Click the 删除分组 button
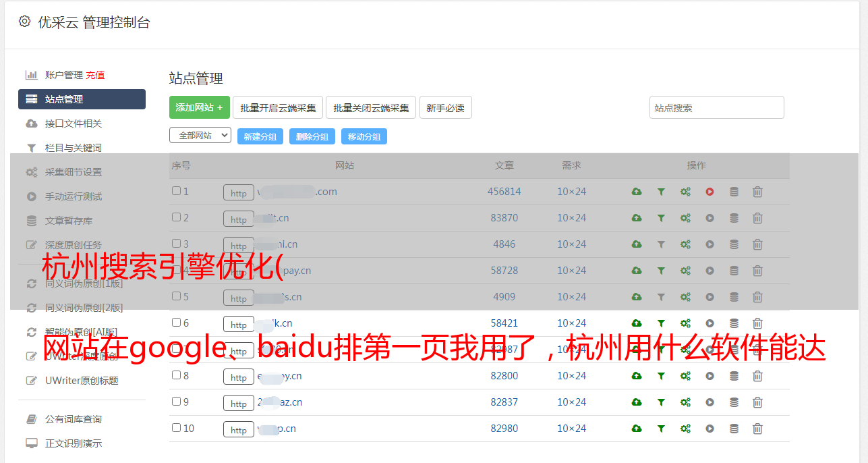 pyautogui.click(x=312, y=136)
